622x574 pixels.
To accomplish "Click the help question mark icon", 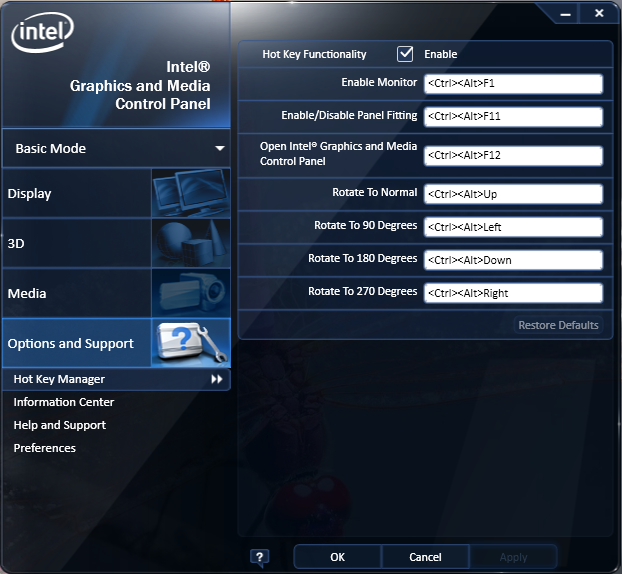I will point(259,557).
